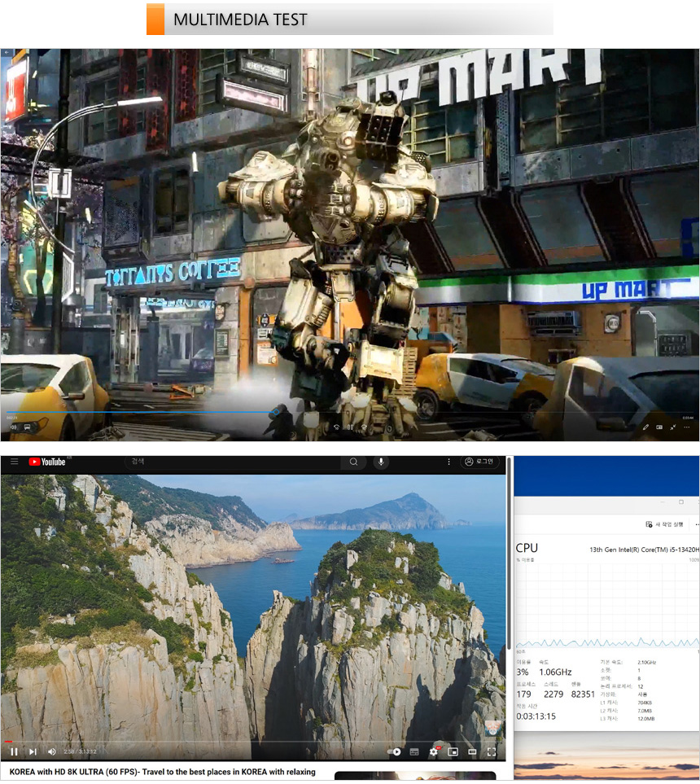The image size is (700, 784).
Task: Click the 2279 threads value
Action: pyautogui.click(x=553, y=694)
